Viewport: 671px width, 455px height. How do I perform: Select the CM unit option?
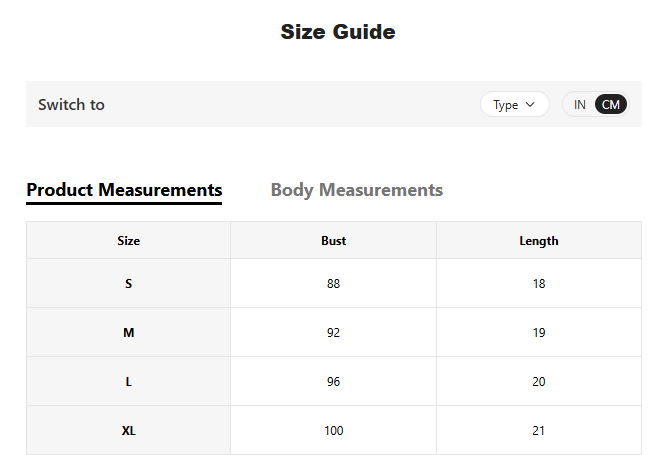(x=611, y=104)
